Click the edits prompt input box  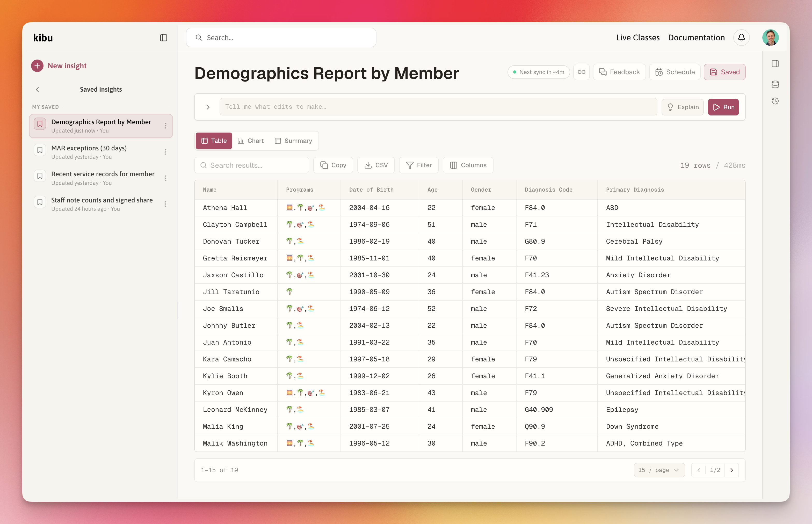pos(438,107)
